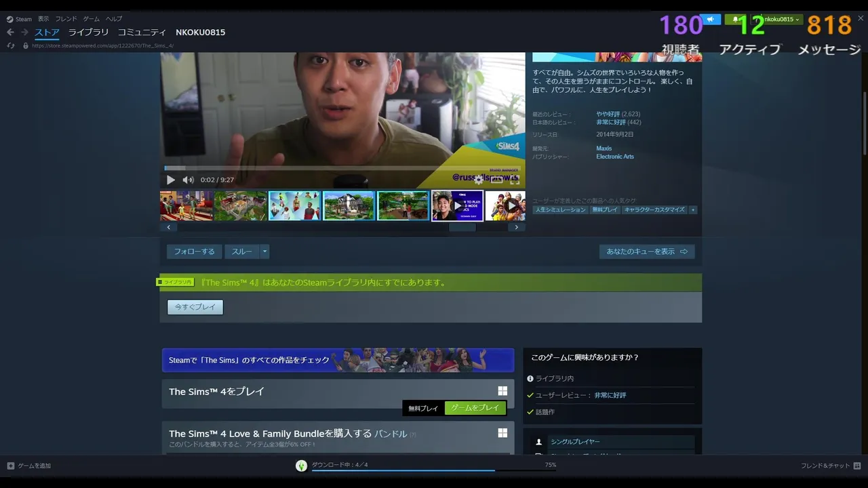The image size is (868, 488).
Task: Click 今すぐプレイ button
Action: point(195,307)
